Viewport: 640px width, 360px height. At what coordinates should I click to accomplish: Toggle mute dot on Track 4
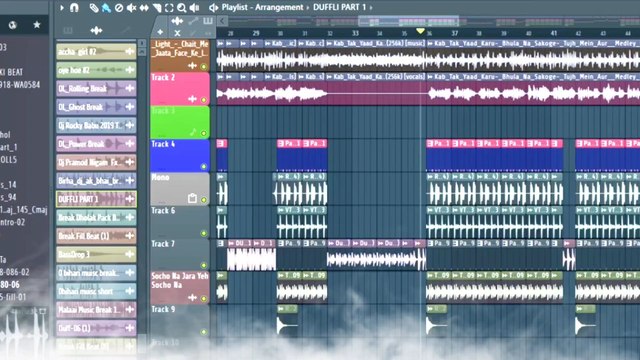pyautogui.click(x=204, y=167)
